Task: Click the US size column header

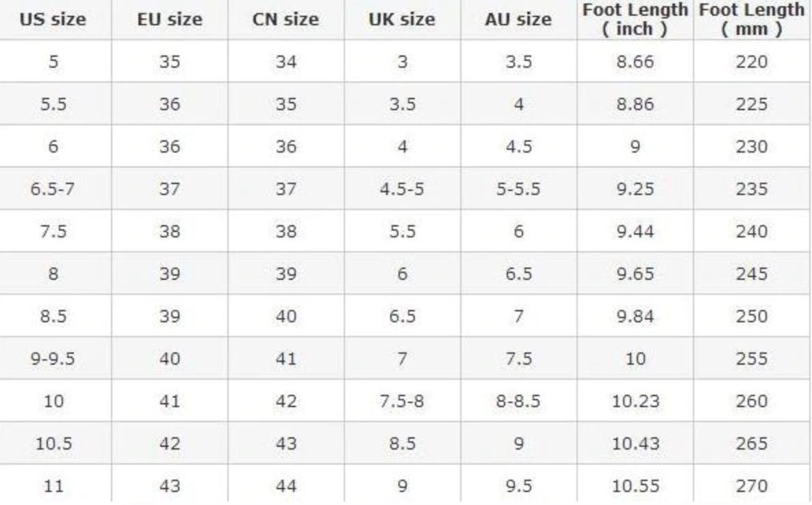Action: click(53, 19)
